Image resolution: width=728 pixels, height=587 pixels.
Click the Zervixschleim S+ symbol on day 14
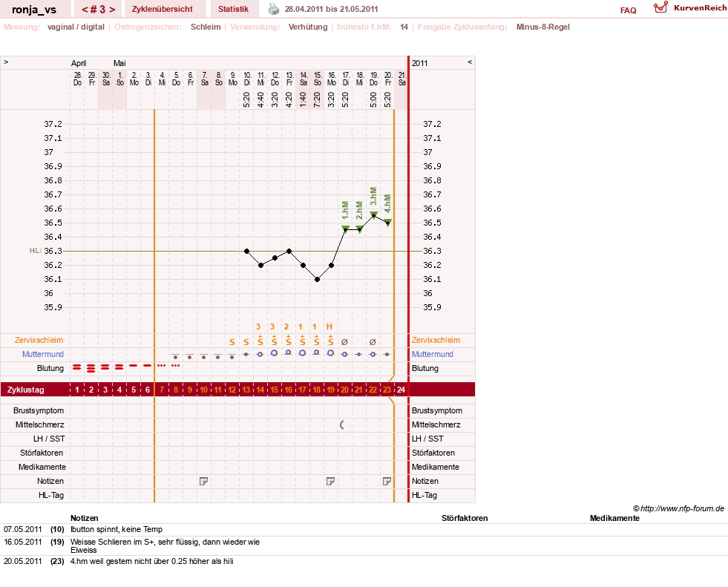coord(260,341)
